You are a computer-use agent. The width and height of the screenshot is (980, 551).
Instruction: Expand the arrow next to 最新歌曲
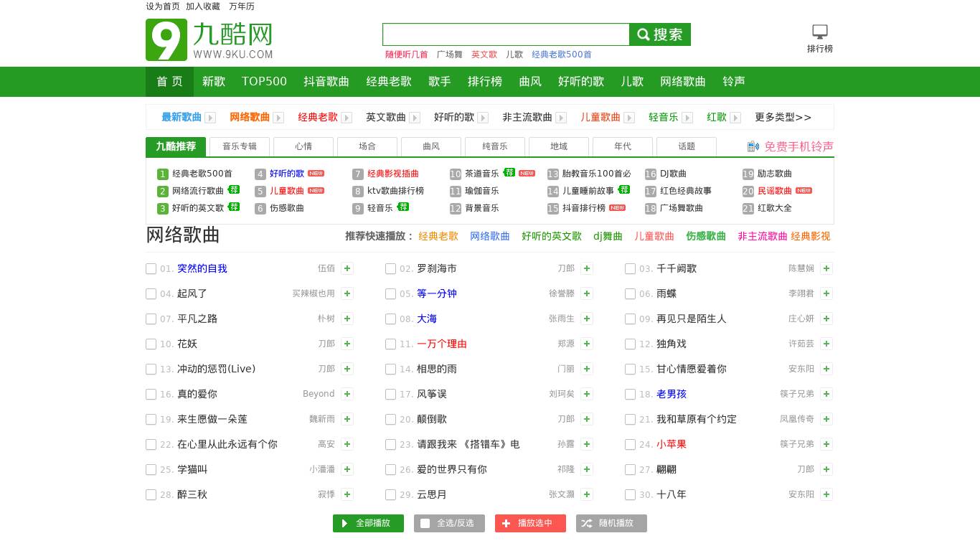tap(210, 117)
